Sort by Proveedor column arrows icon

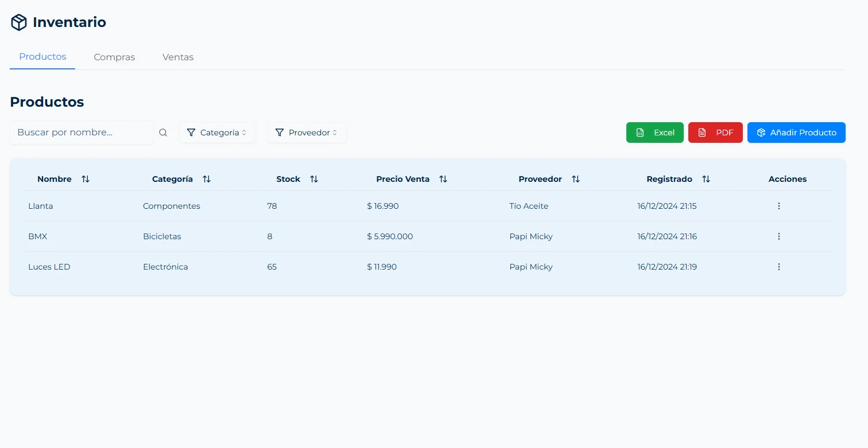576,179
